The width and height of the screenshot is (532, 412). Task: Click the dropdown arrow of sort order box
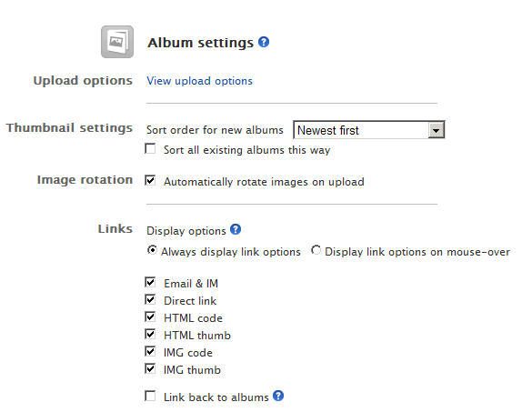pos(436,130)
